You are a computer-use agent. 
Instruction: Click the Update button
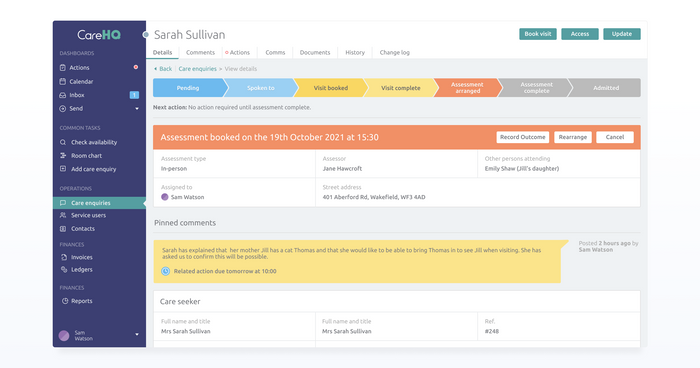click(x=622, y=34)
